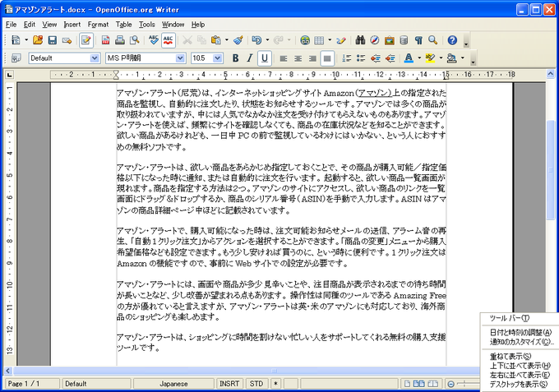Open the Format menu
The width and height of the screenshot is (559, 392).
pyautogui.click(x=98, y=25)
